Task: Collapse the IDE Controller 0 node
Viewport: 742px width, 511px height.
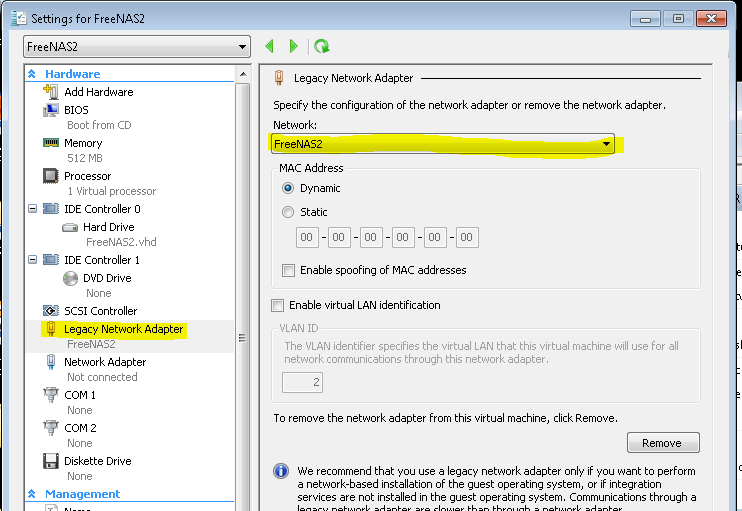Action: click(32, 209)
